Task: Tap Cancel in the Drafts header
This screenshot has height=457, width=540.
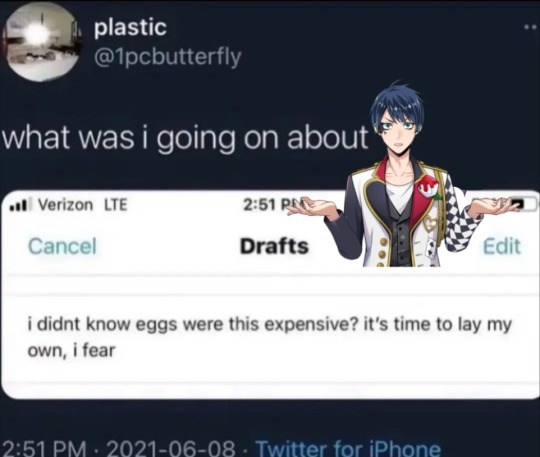Action: pyautogui.click(x=62, y=246)
